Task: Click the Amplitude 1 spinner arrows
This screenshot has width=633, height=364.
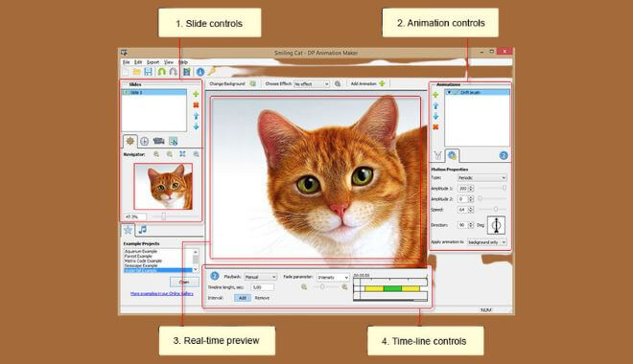Action: click(x=471, y=189)
